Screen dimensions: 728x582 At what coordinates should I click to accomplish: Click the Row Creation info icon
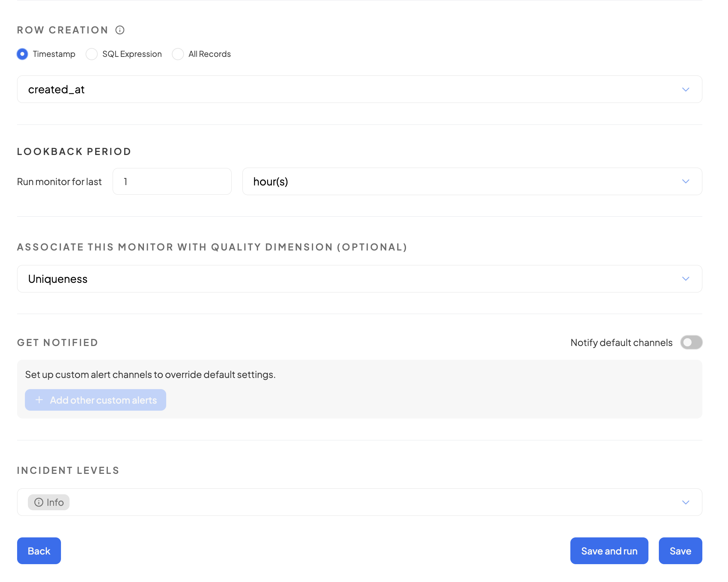(x=120, y=30)
